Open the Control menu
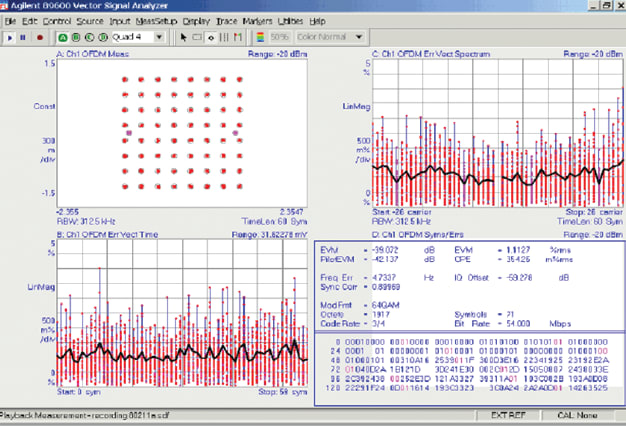 coord(57,21)
